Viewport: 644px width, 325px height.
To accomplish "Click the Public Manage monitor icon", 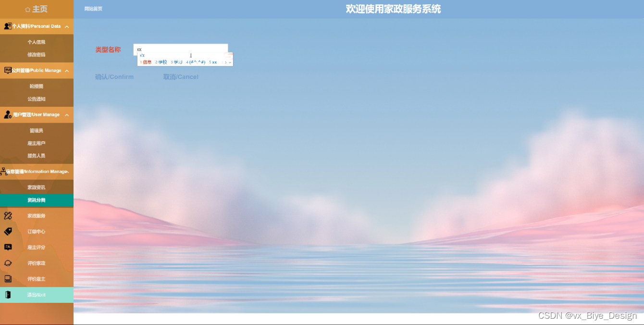I will [8, 71].
